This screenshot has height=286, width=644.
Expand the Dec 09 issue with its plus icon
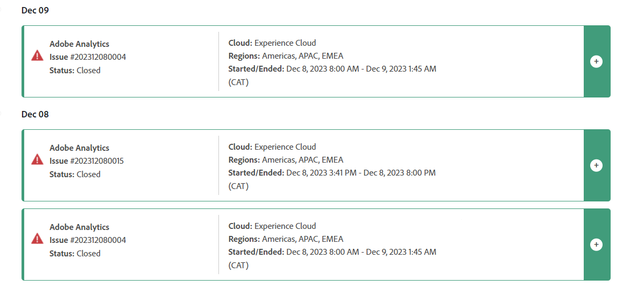pos(596,61)
